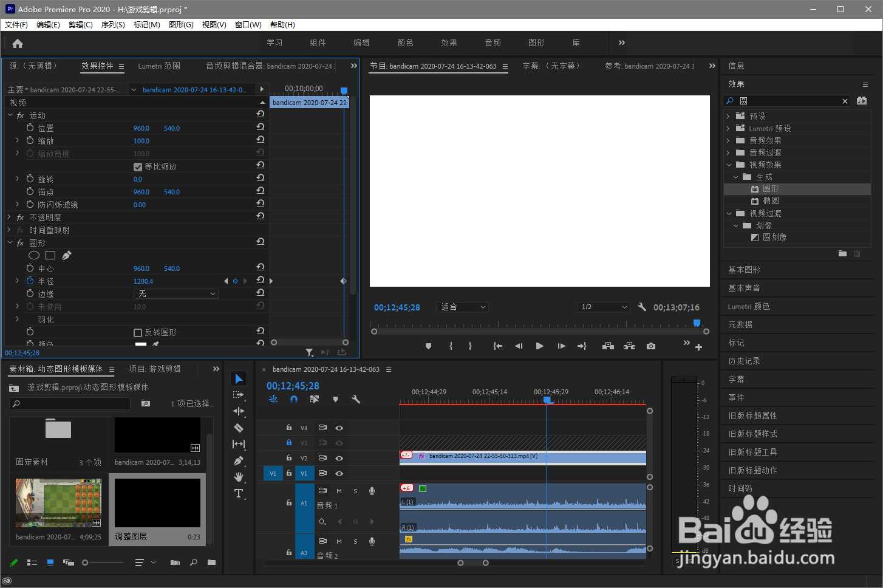Select the Razor tool
Screen dimensions: 883x588
click(239, 428)
